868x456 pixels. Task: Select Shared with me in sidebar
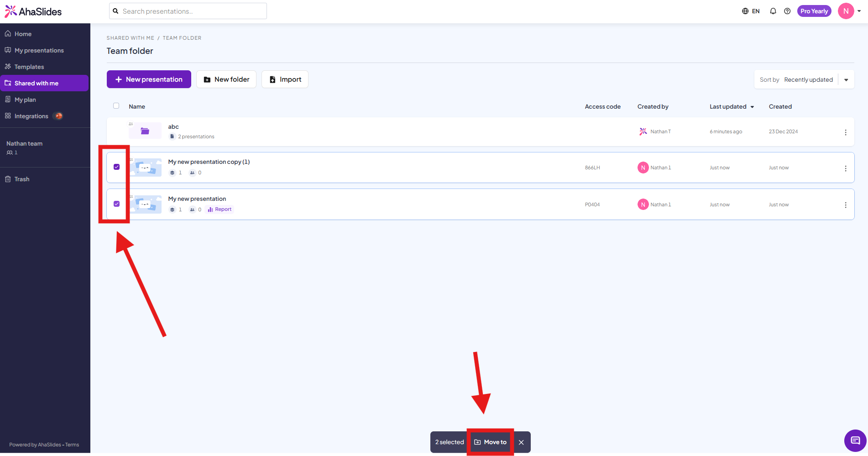coord(44,83)
